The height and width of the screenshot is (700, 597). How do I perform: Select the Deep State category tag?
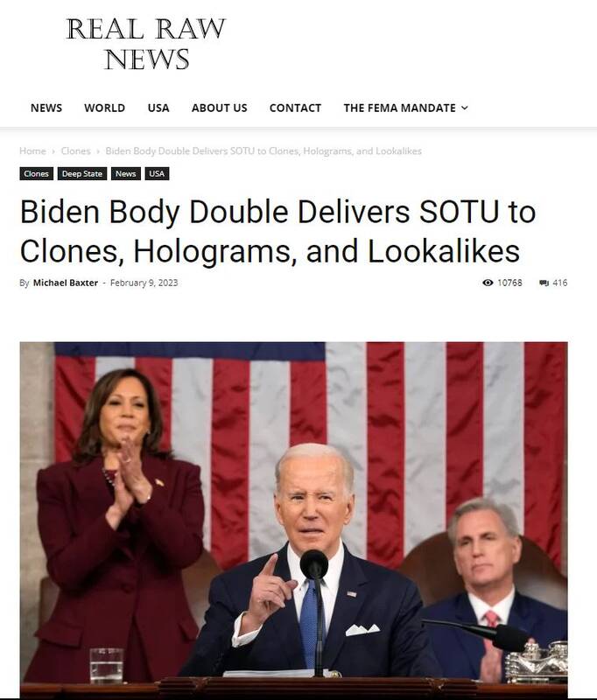pyautogui.click(x=82, y=173)
